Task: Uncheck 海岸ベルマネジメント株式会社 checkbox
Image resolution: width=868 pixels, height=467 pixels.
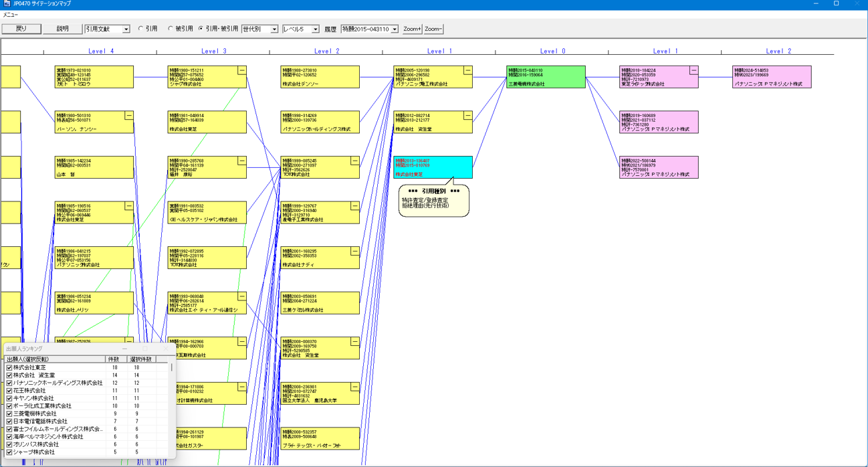Action: [x=9, y=437]
